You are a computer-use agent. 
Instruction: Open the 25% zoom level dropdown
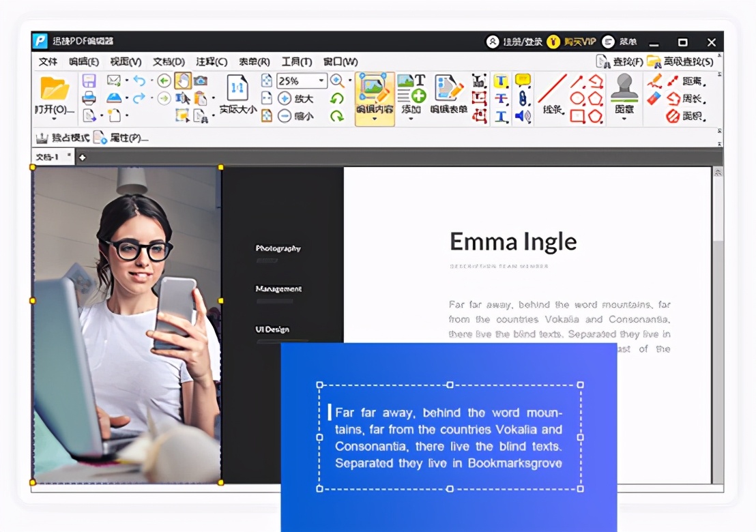(321, 80)
